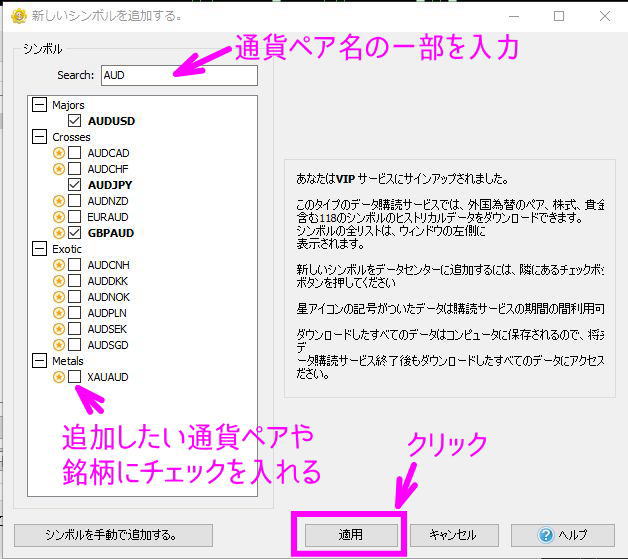Check the AUDNZD checkbox
628x559 pixels.
(x=74, y=201)
